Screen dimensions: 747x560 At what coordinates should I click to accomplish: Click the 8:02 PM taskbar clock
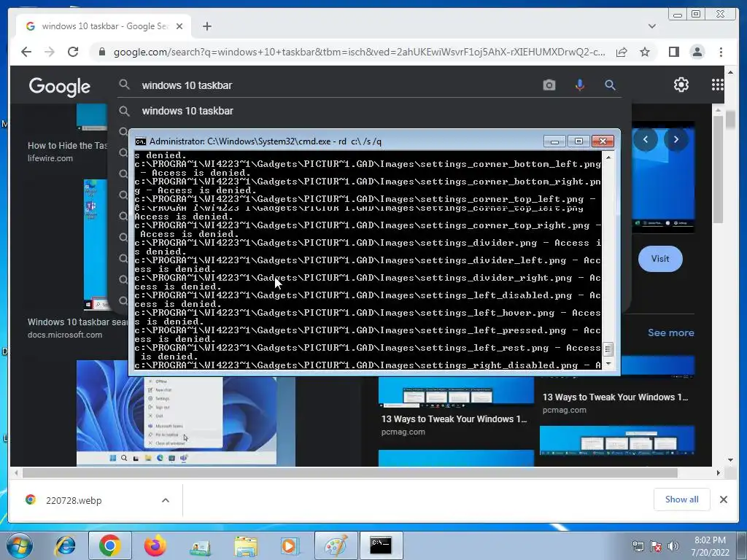pos(710,546)
